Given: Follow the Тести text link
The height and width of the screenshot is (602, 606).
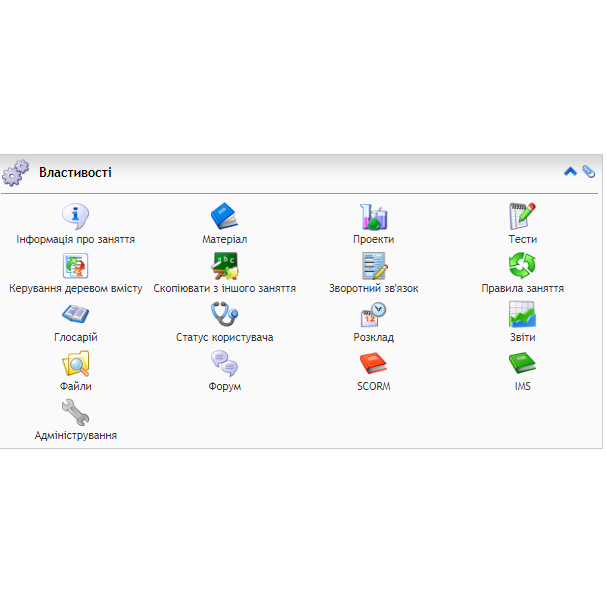Looking at the screenshot, I should (523, 240).
